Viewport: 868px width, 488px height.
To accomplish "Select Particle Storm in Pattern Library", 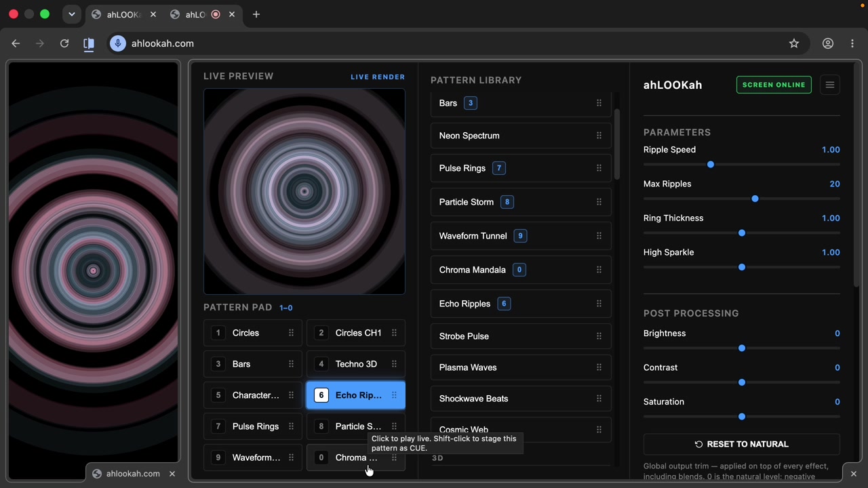I will (x=521, y=202).
